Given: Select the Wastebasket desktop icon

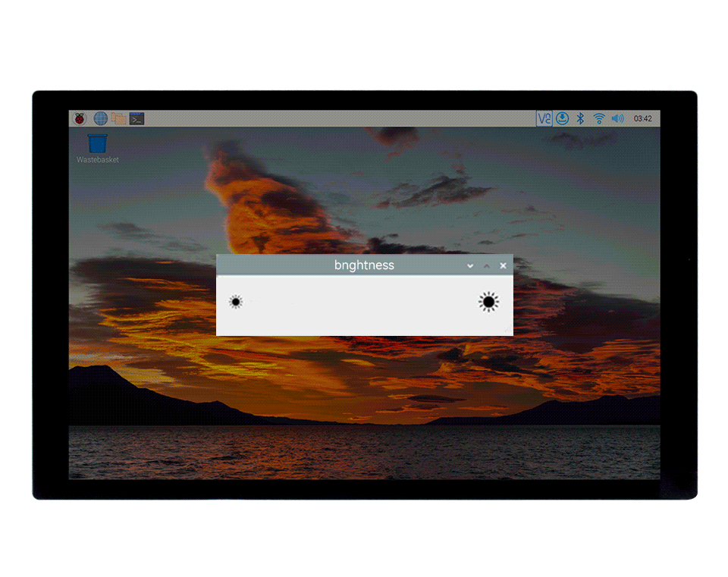Looking at the screenshot, I should 97,143.
